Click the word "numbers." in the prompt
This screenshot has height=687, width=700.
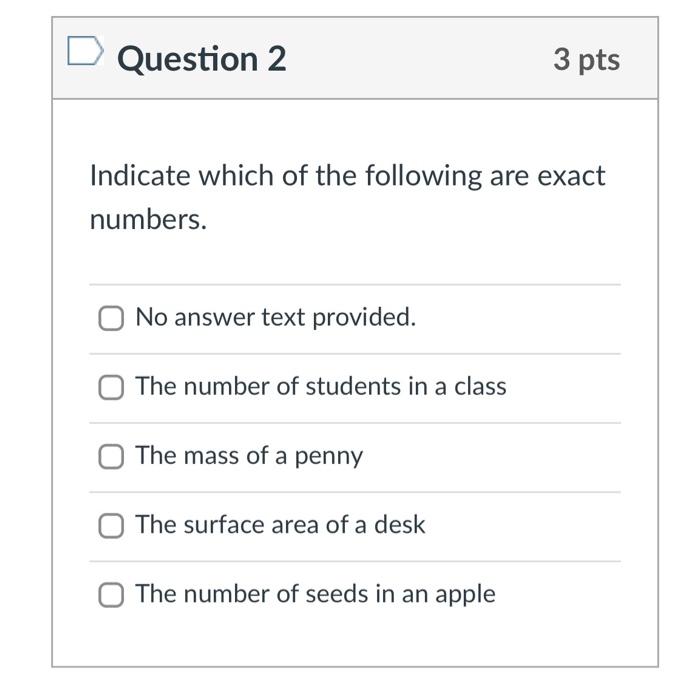click(x=148, y=220)
